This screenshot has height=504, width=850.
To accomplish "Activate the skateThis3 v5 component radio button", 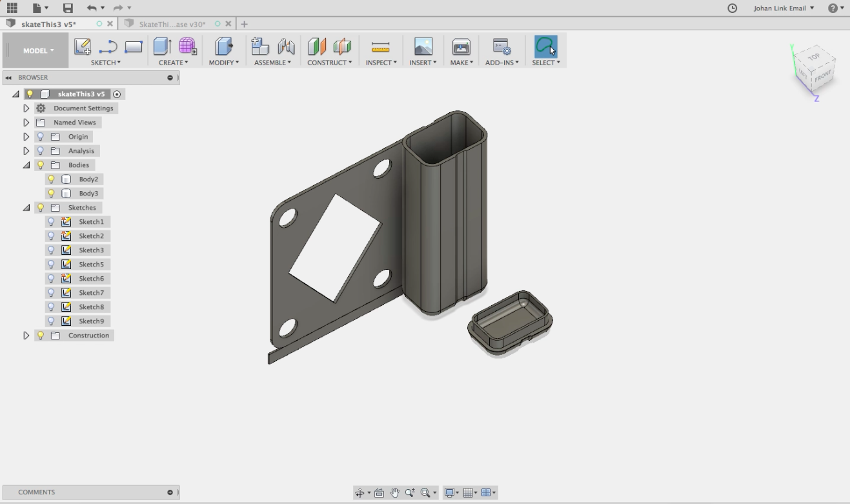I will 117,94.
